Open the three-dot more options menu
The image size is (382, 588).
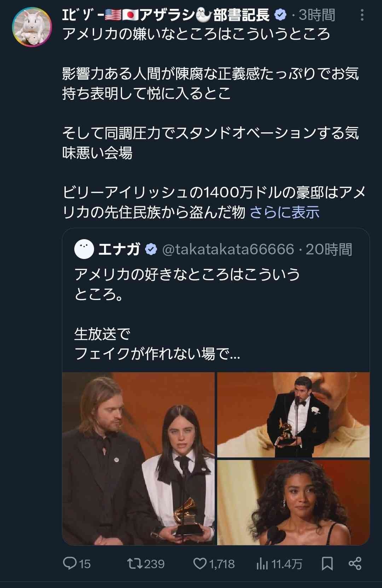click(x=361, y=15)
